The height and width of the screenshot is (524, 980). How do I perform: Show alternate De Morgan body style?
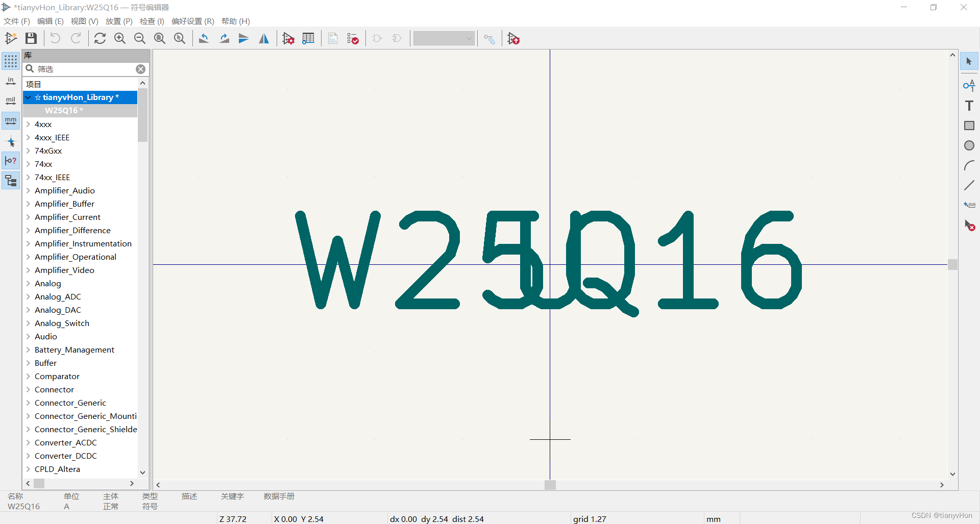pos(397,38)
